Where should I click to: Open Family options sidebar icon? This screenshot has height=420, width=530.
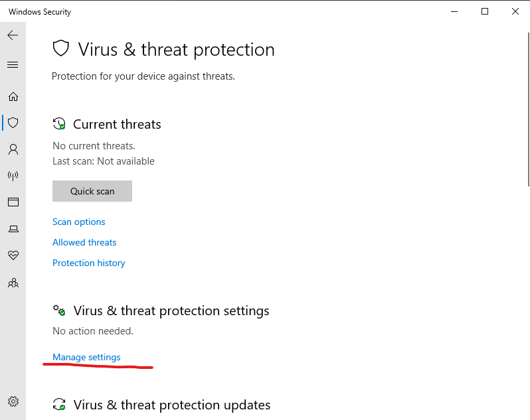click(13, 283)
